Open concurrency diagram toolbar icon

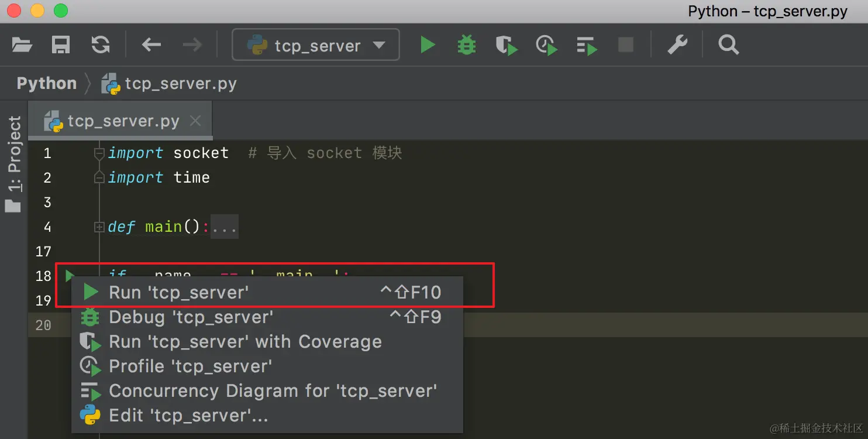(x=586, y=45)
